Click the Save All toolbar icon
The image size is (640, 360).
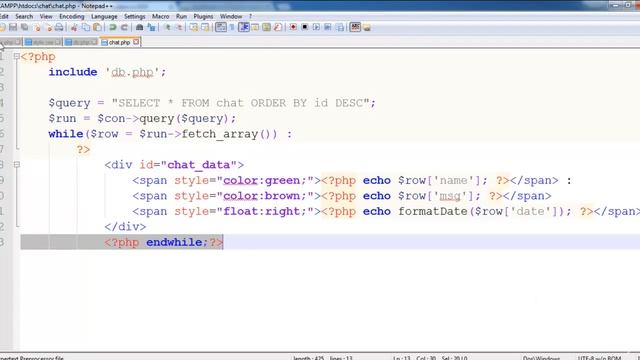tap(24, 27)
